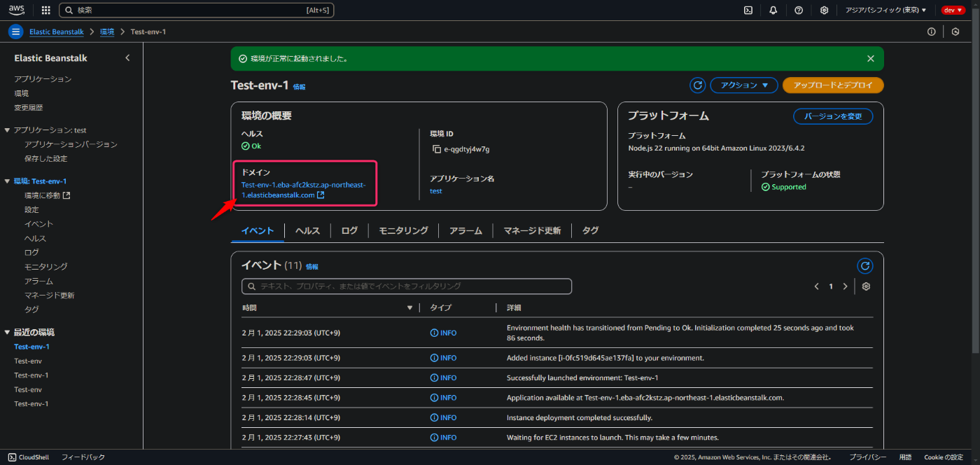
Task: Click バージョンを変更 button
Action: (833, 116)
